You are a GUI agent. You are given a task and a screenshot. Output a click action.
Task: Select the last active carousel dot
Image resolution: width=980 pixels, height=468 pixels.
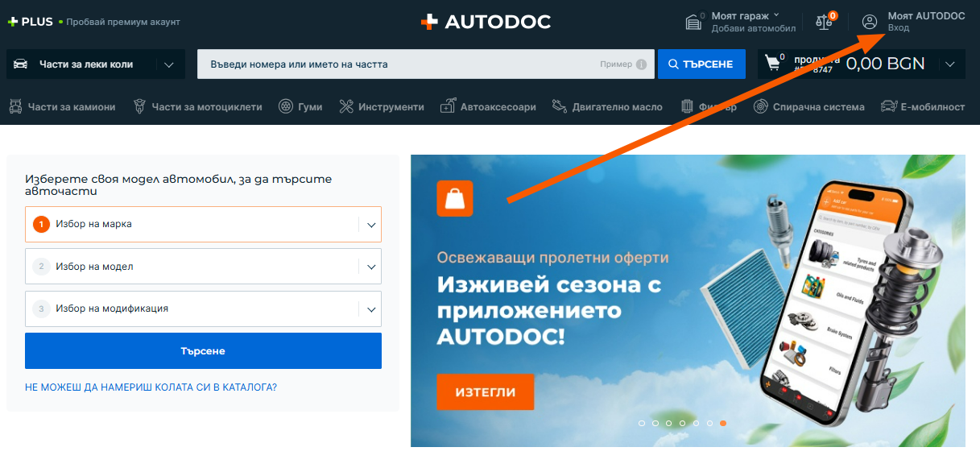(723, 423)
